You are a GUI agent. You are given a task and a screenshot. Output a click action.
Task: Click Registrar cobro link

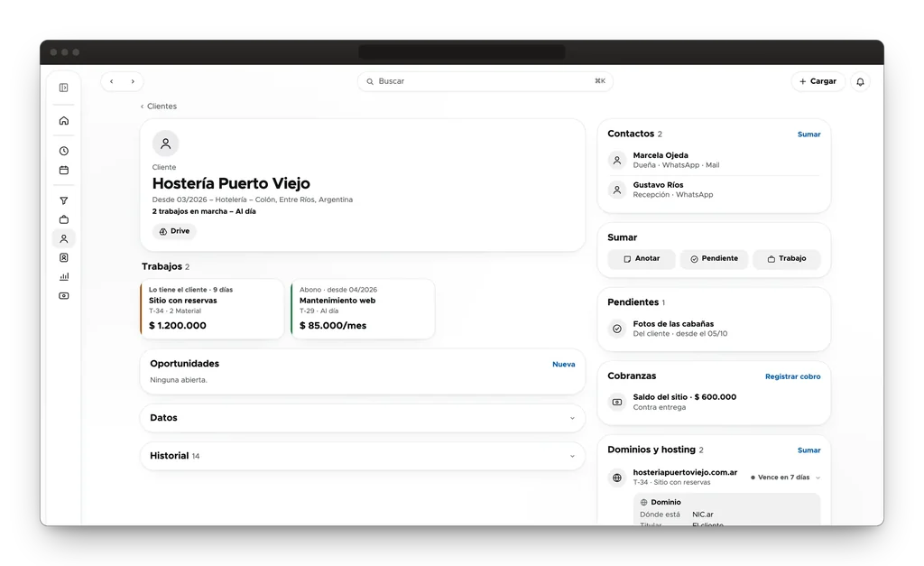792,376
